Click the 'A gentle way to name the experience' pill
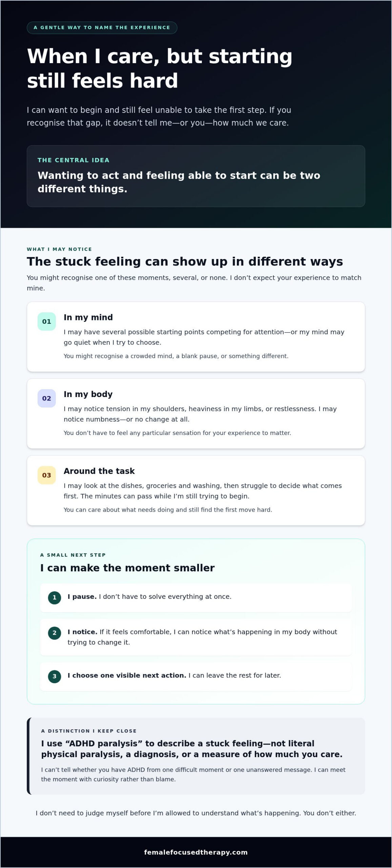This screenshot has height=868, width=392. click(102, 28)
